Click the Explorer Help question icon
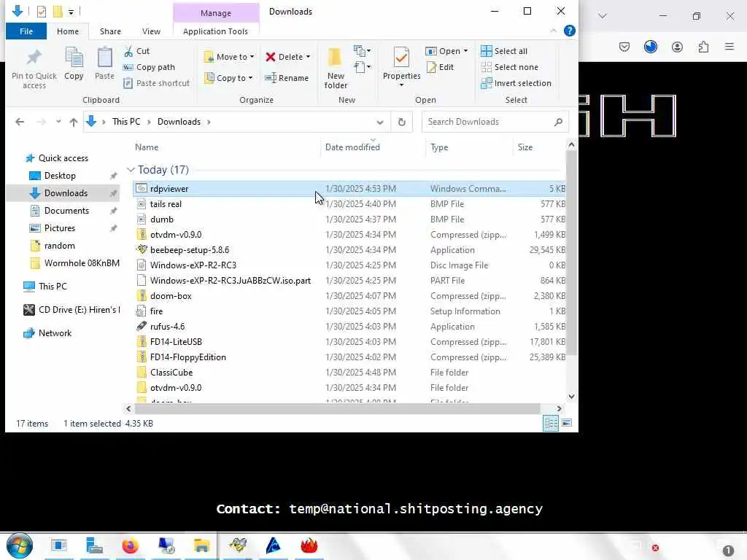Screen dimensions: 747x560 (x=569, y=31)
